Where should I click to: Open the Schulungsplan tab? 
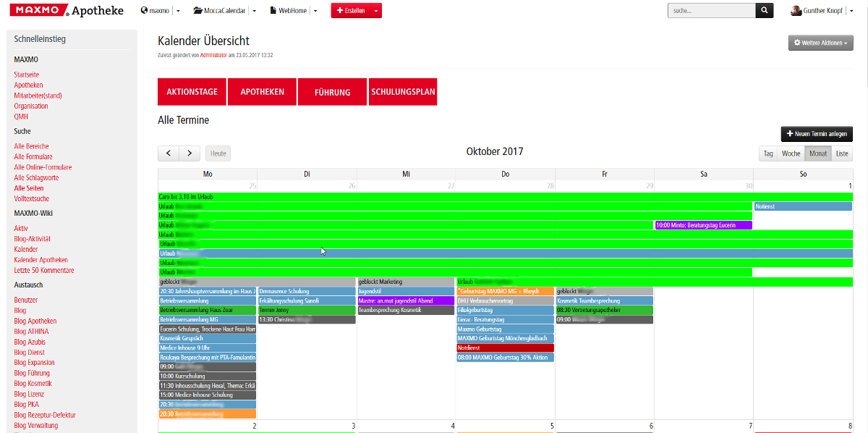(403, 92)
